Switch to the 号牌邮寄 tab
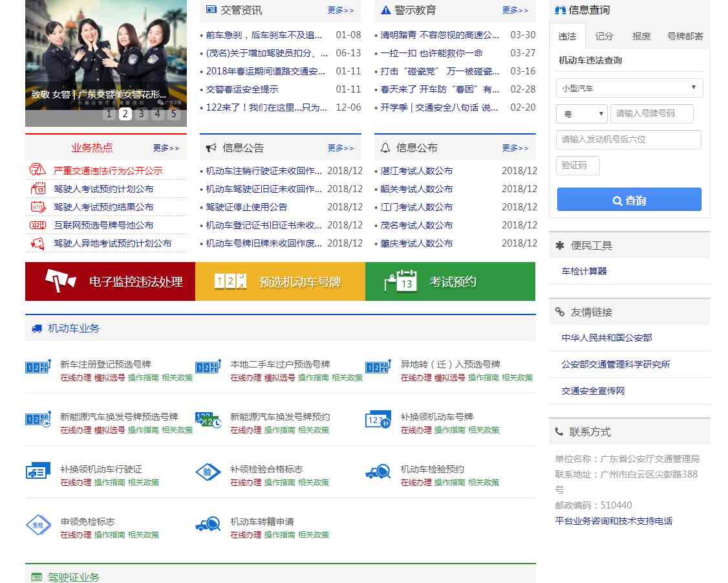Image resolution: width=728 pixels, height=583 pixels. (x=685, y=36)
